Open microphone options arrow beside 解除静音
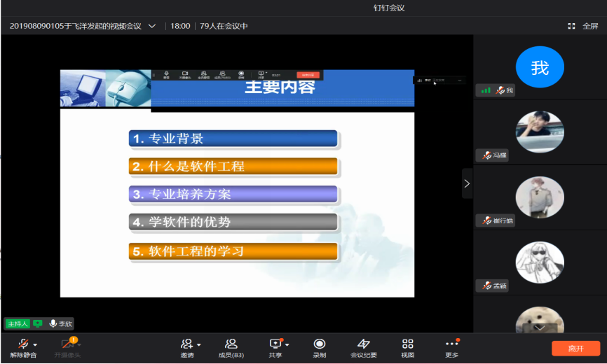The height and width of the screenshot is (364, 607). pos(35,344)
